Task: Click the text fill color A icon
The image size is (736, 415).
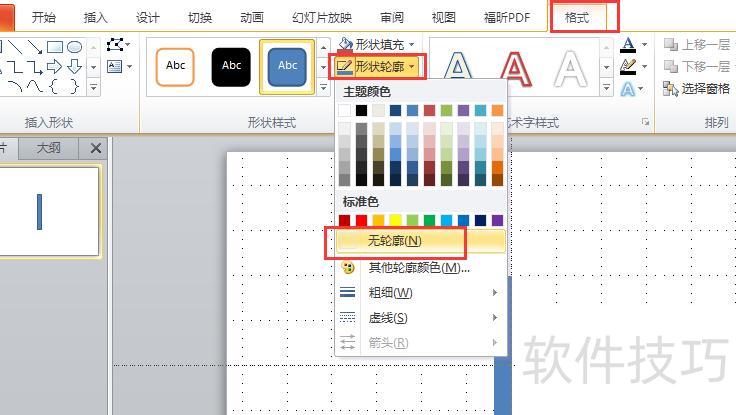Action: (x=628, y=45)
